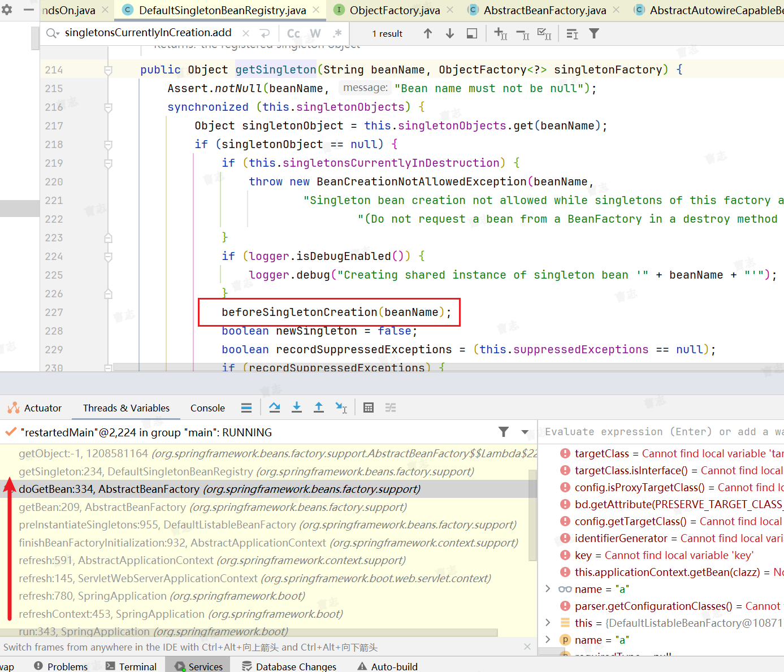Go to previous search occurrence
Screen dimensions: 784x672
428,33
